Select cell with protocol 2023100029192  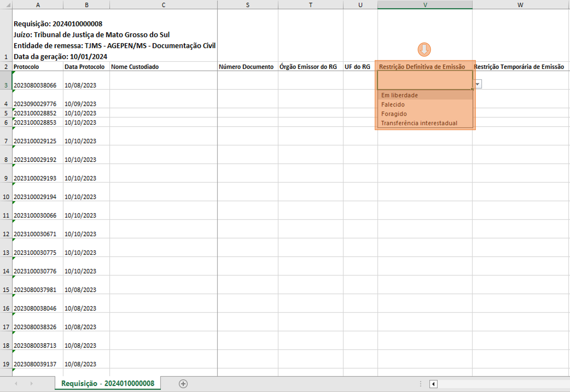[38, 155]
